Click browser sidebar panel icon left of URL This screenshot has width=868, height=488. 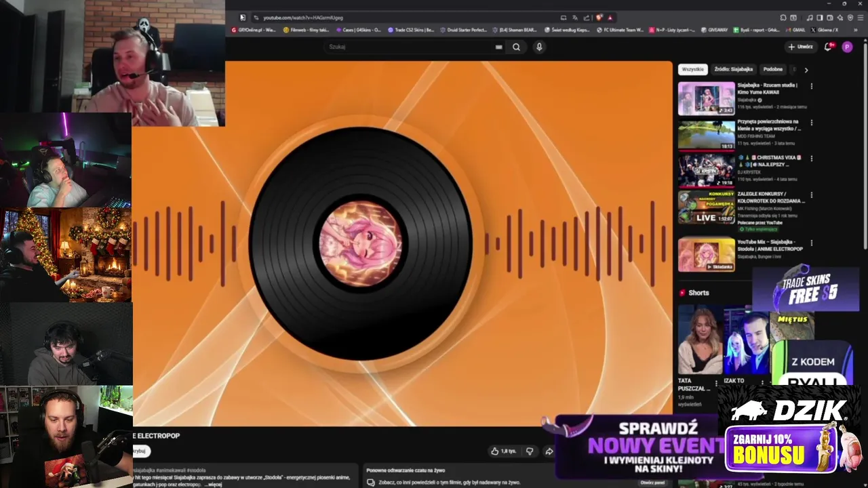[x=243, y=18]
